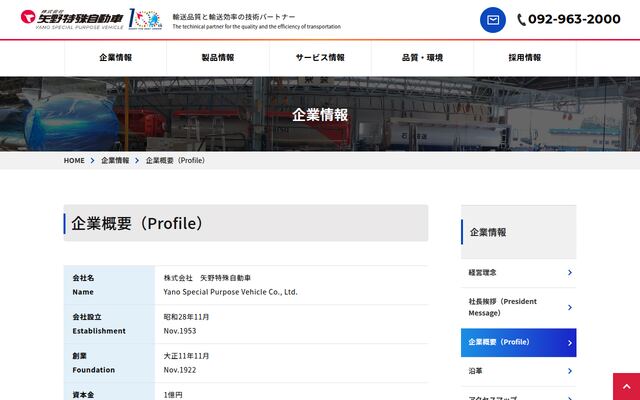Screen dimensions: 640x400
Task: Click breadcrumb chevron after HOME
Action: coord(93,160)
